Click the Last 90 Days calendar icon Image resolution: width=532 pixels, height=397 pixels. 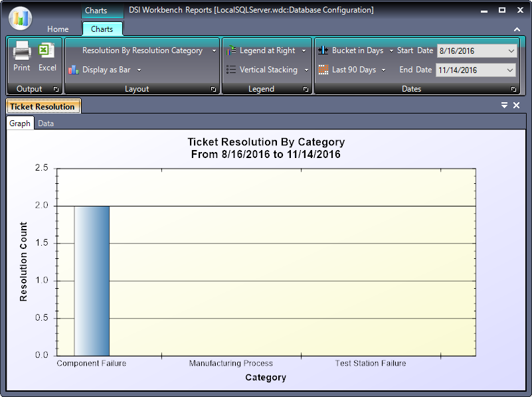(x=323, y=70)
